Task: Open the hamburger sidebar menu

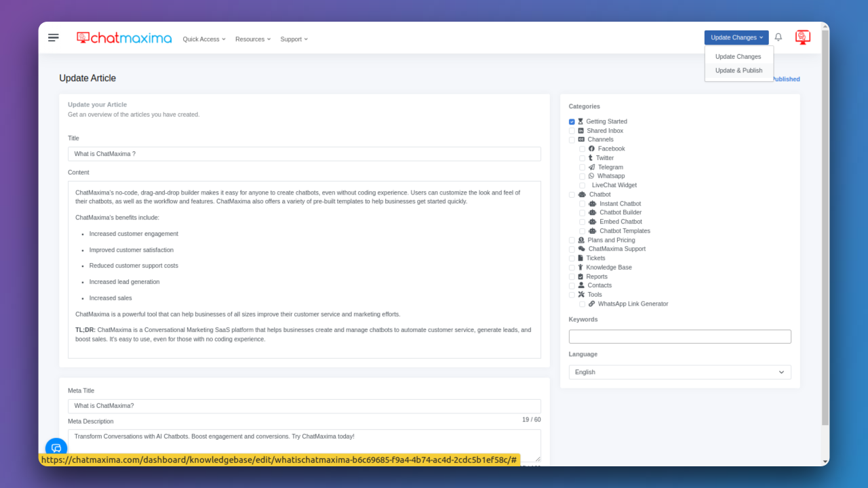Action: 54,38
